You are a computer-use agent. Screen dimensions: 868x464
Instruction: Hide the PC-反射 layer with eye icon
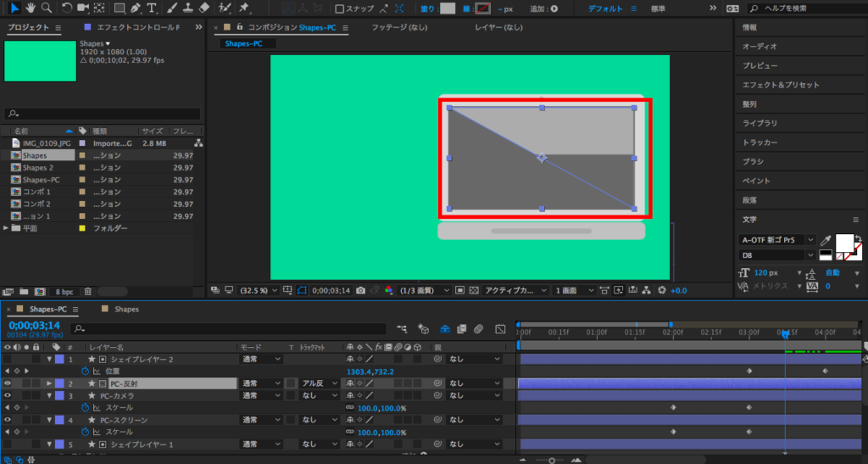pos(8,383)
